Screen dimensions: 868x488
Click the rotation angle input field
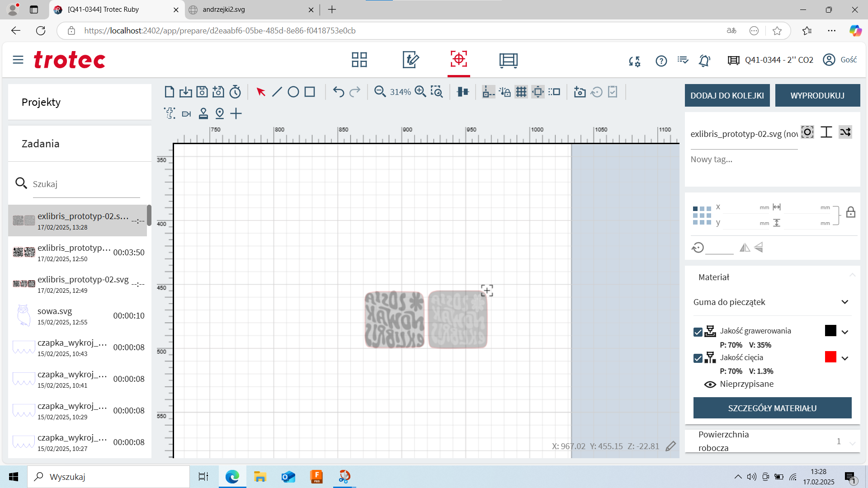719,248
